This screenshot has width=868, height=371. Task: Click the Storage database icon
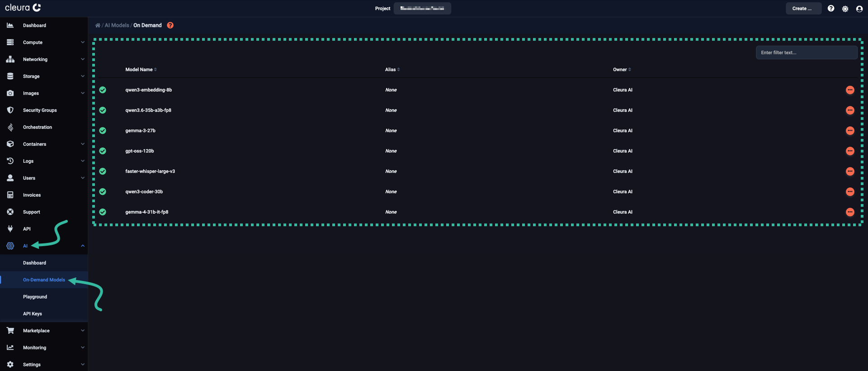click(x=10, y=76)
